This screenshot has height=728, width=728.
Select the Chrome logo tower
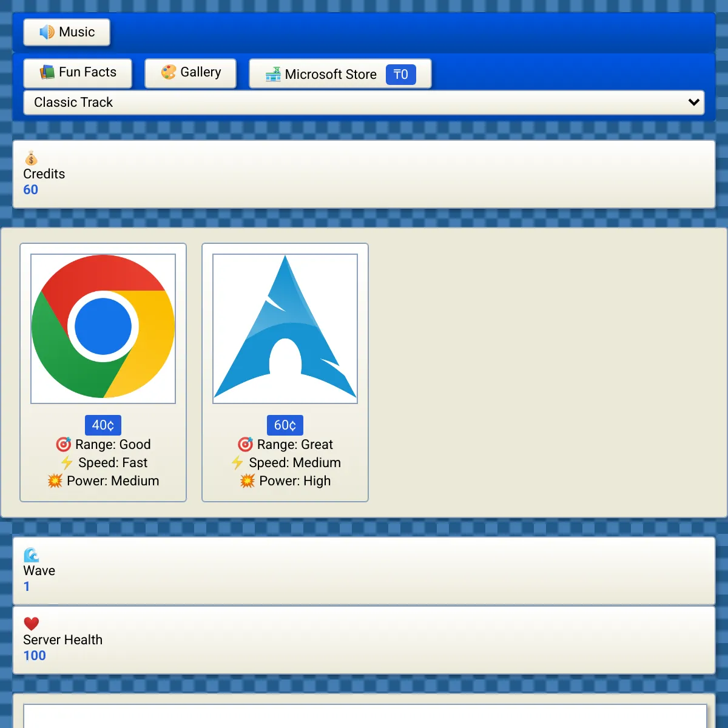pyautogui.click(x=103, y=328)
